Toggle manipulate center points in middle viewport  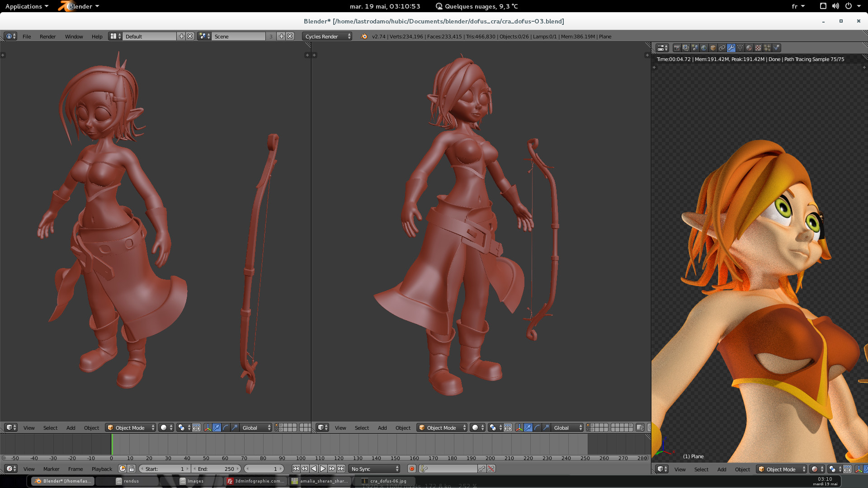pos(508,427)
